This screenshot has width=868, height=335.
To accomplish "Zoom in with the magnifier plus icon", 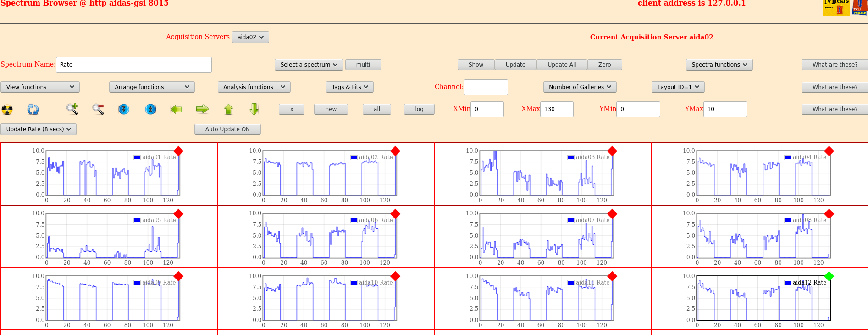I will pos(72,109).
